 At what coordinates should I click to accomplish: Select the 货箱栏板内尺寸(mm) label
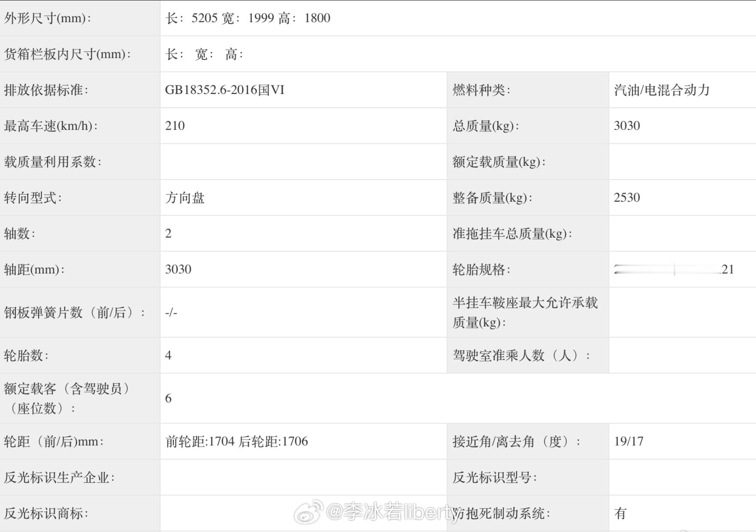(x=67, y=54)
